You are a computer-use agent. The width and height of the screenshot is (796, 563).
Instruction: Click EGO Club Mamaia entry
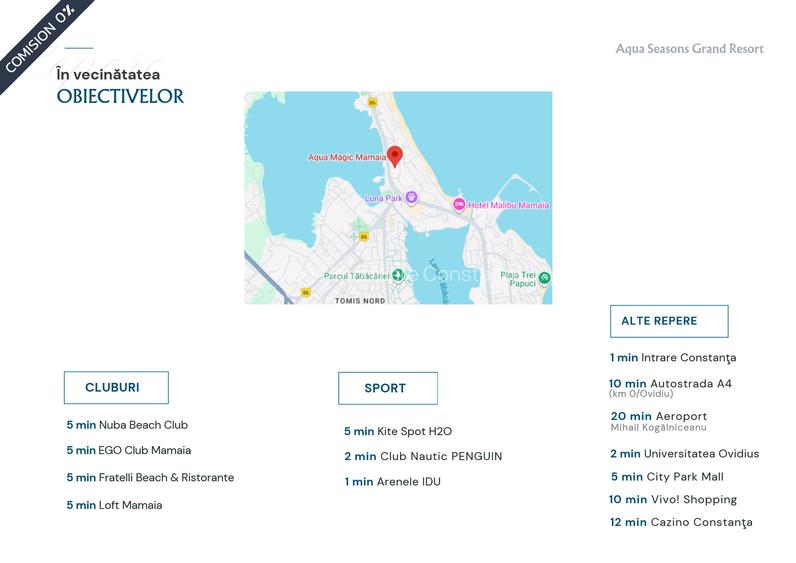click(128, 450)
